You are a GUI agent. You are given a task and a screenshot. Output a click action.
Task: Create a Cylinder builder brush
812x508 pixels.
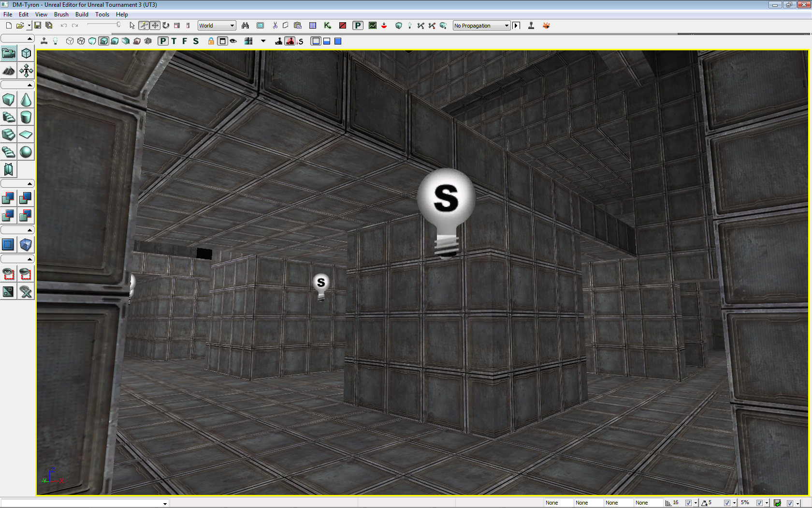(26, 117)
